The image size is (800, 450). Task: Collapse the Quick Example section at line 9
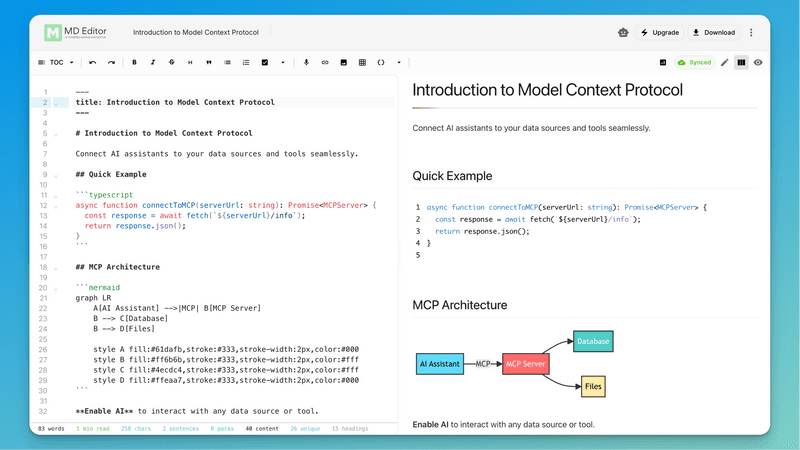(x=56, y=175)
